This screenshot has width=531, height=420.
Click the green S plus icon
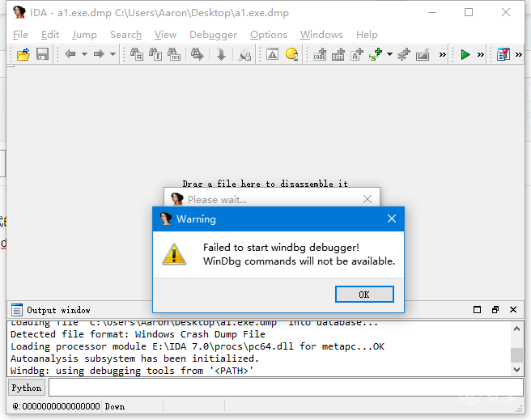tap(376, 54)
